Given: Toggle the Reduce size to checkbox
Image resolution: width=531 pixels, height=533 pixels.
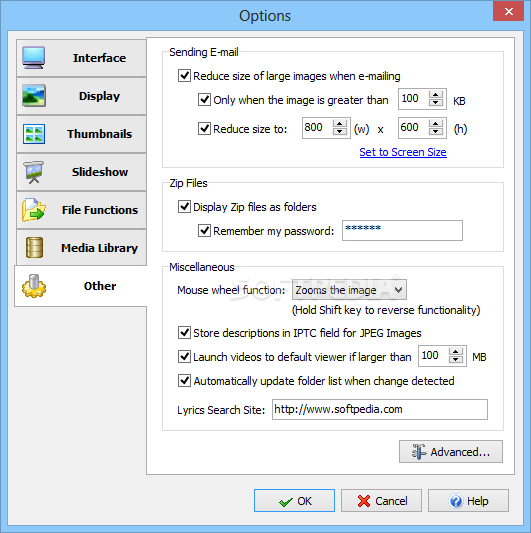Looking at the screenshot, I should pos(204,128).
